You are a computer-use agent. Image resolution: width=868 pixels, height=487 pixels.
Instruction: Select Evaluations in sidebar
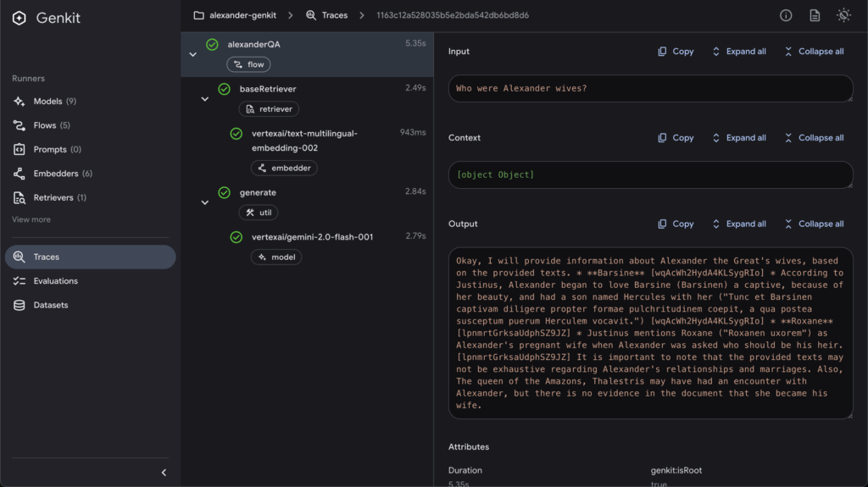(x=55, y=281)
